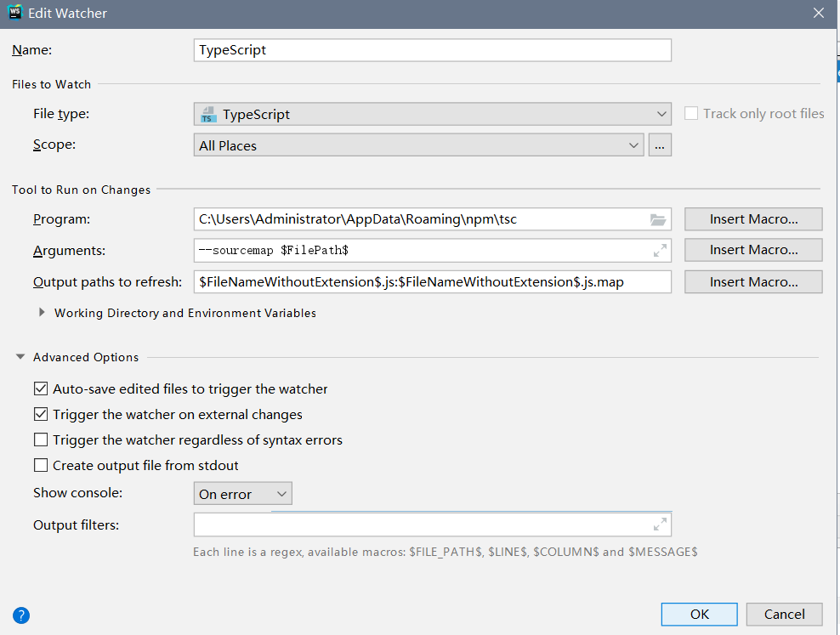Open the help question mark icon
Viewport: 840px width, 635px height.
coord(21,615)
